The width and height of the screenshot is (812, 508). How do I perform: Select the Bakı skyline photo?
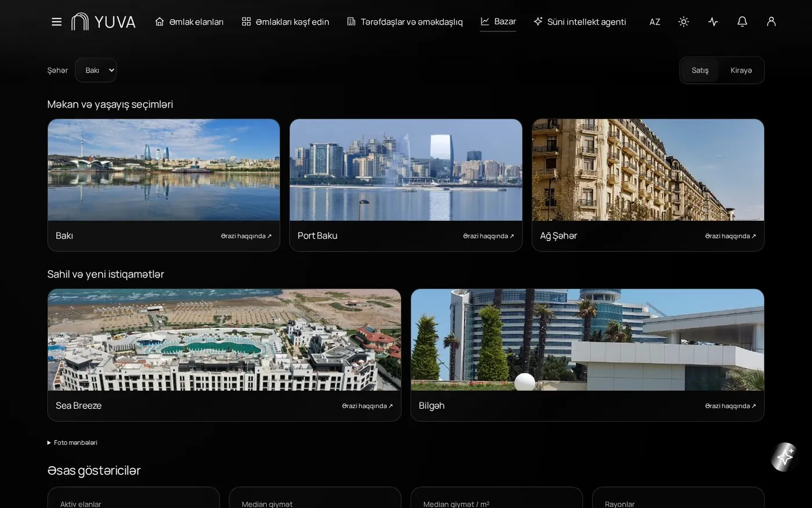point(164,170)
